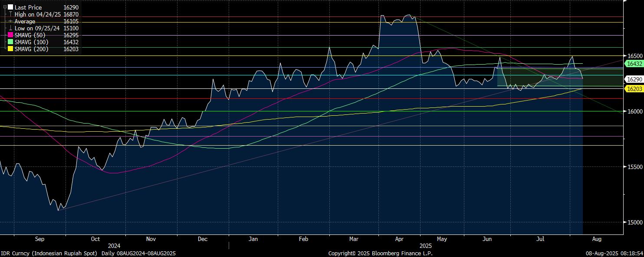Select the green 16432 price tag on axis
The image size is (644, 257).
point(634,64)
